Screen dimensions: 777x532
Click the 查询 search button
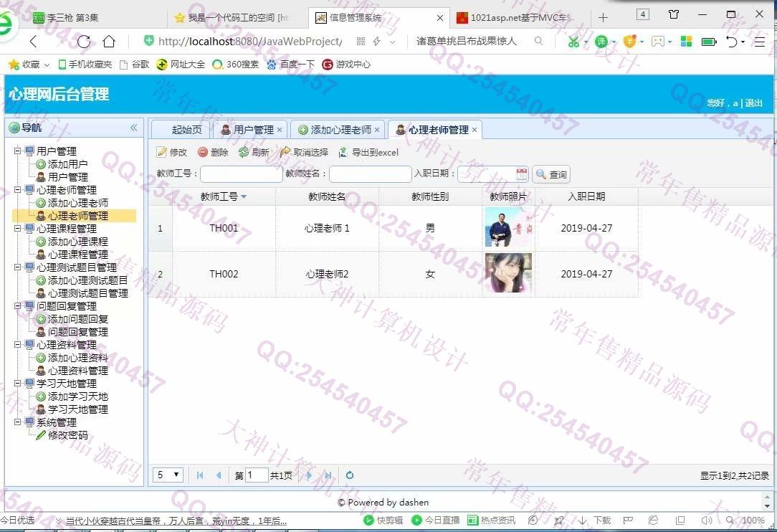click(551, 174)
